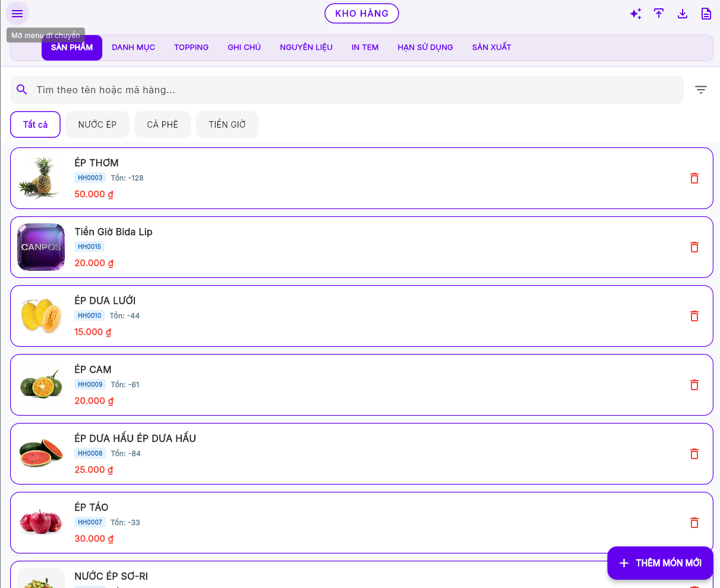Click the Tồn: -128 stock label
Screen dimensions: 720x588
coord(127,178)
